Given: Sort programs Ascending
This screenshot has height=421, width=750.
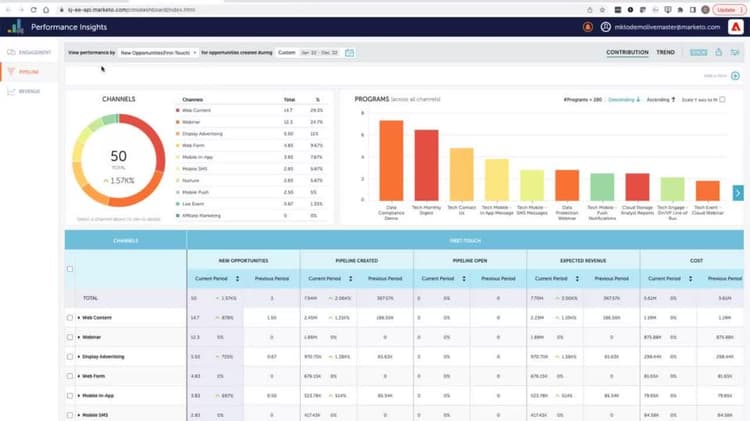Looking at the screenshot, I should [x=661, y=100].
